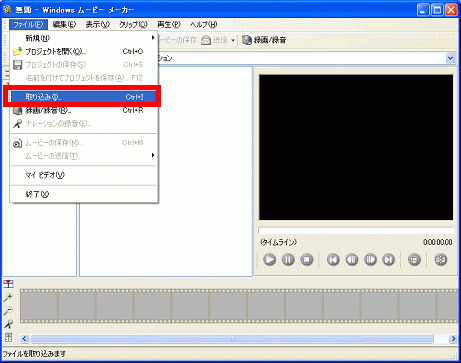Maximize the Movie Maker window

[x=437, y=10]
